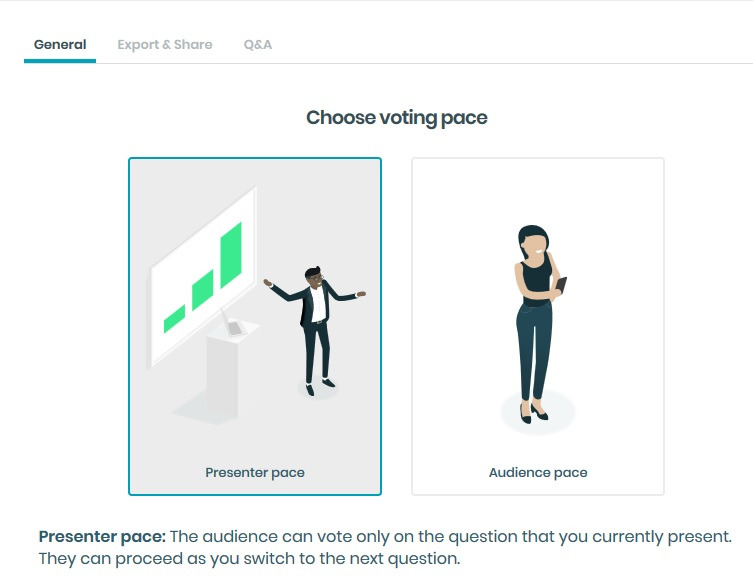Click the woman holding phone illustration
The width and height of the screenshot is (753, 587).
click(x=536, y=320)
